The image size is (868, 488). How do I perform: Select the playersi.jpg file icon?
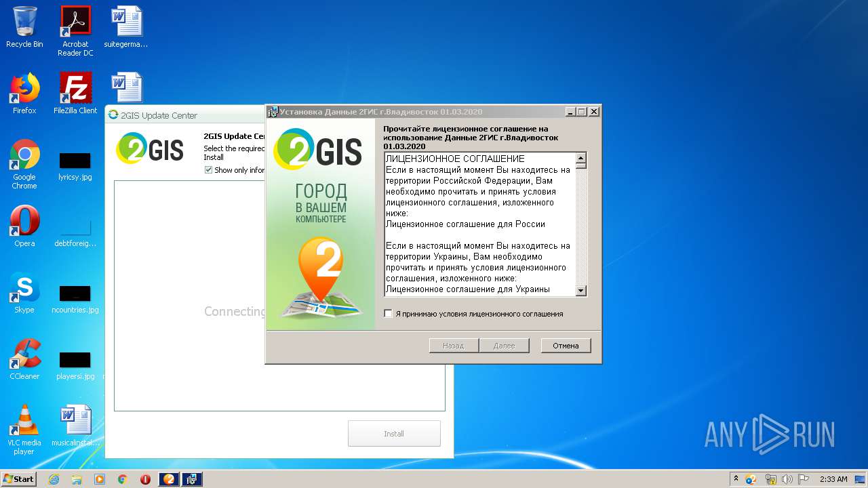[75, 365]
